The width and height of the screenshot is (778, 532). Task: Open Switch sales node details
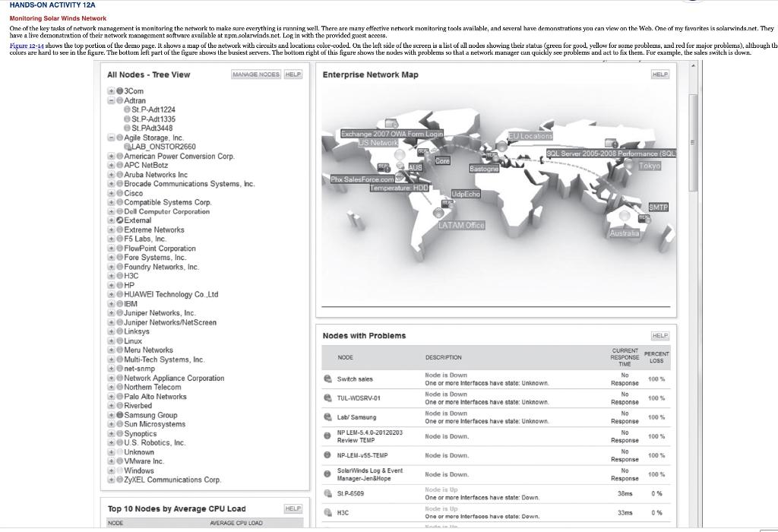[355, 379]
